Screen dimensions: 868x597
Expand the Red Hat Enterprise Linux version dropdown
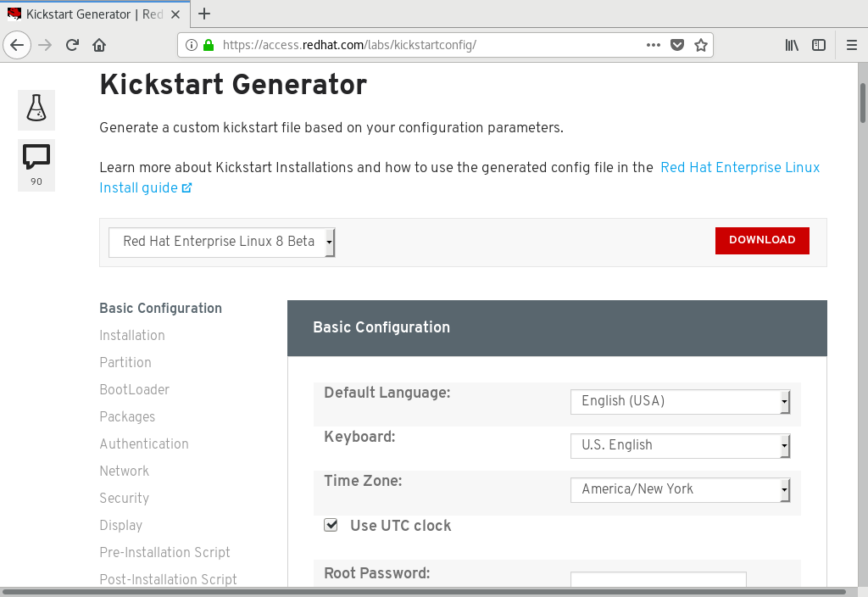(222, 242)
